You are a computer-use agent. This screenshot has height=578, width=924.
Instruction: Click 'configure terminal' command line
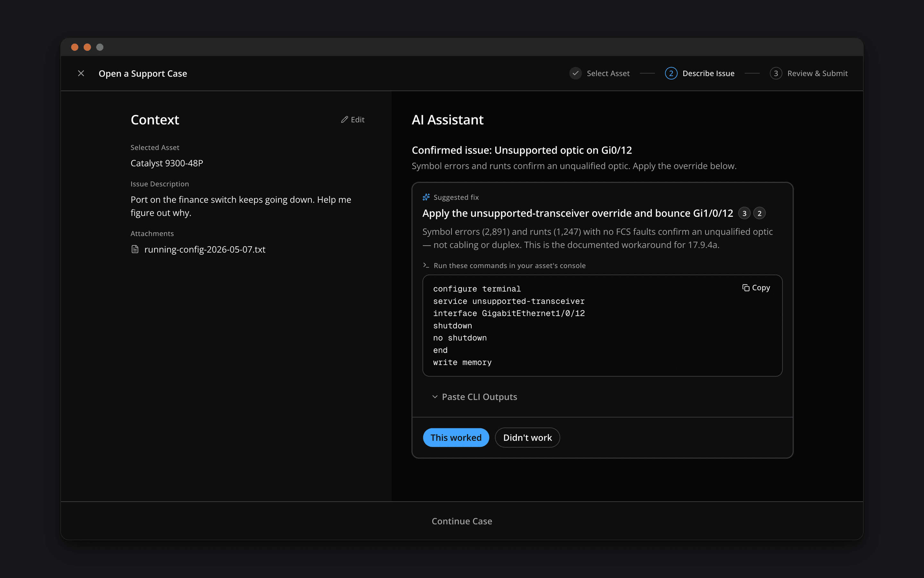(x=477, y=289)
